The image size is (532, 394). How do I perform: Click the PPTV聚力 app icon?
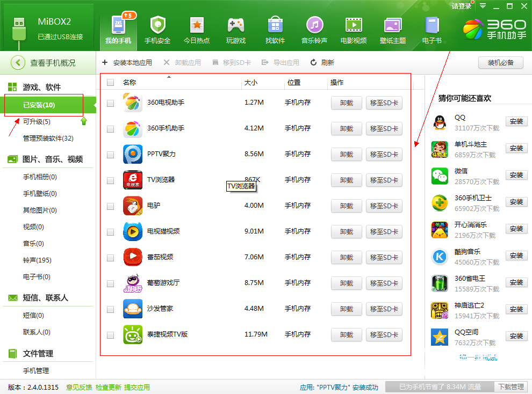click(133, 154)
